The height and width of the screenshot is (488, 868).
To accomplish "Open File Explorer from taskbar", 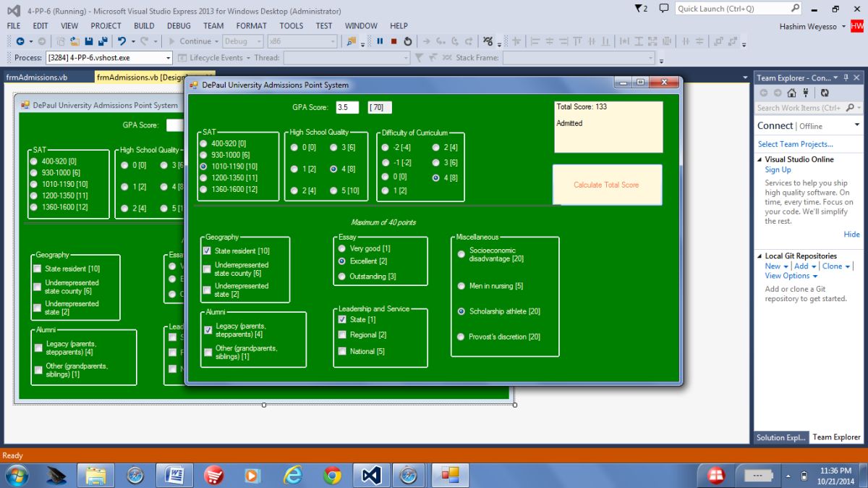I will click(96, 475).
